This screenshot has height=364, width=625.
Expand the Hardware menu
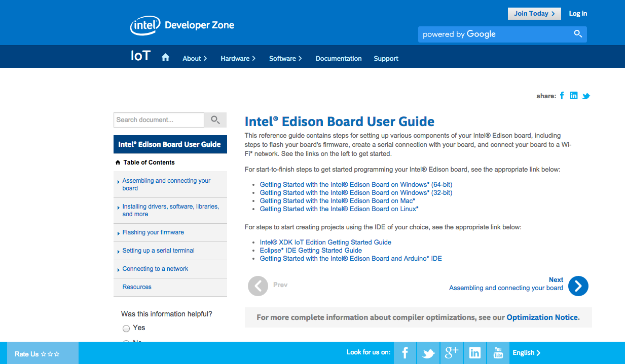click(238, 59)
